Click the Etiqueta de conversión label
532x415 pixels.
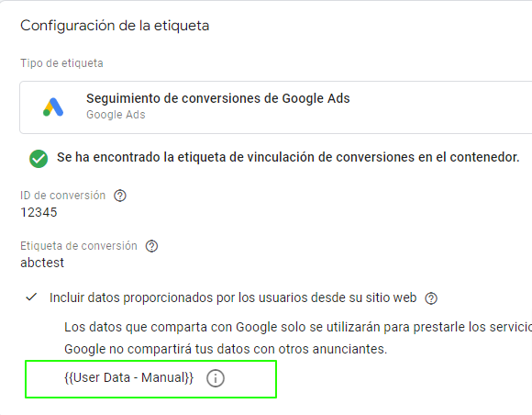coord(79,246)
